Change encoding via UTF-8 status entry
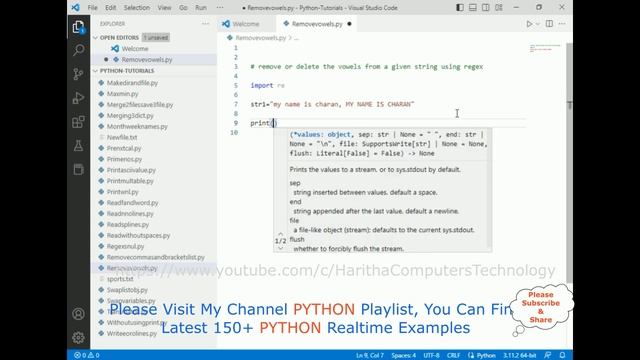 point(431,355)
